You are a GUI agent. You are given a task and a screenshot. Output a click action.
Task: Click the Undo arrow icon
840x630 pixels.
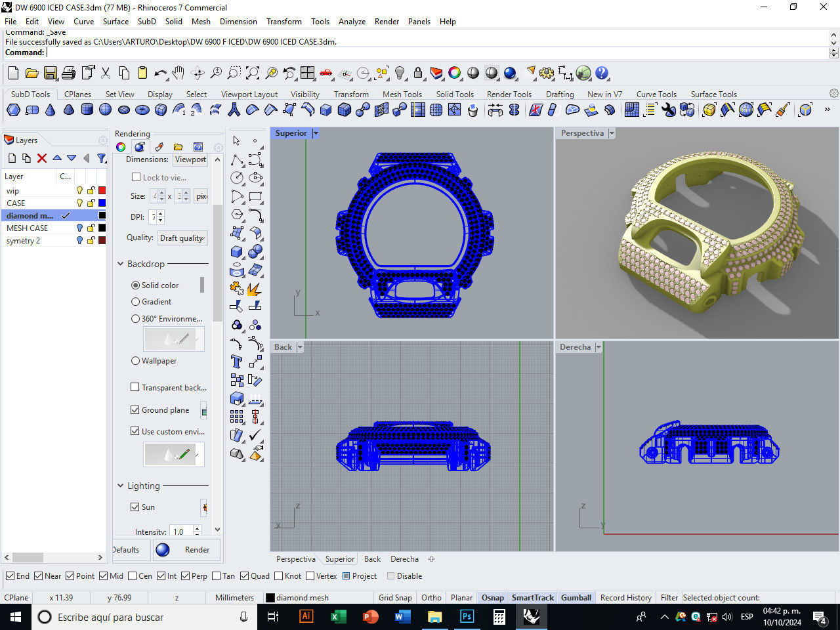(x=160, y=73)
